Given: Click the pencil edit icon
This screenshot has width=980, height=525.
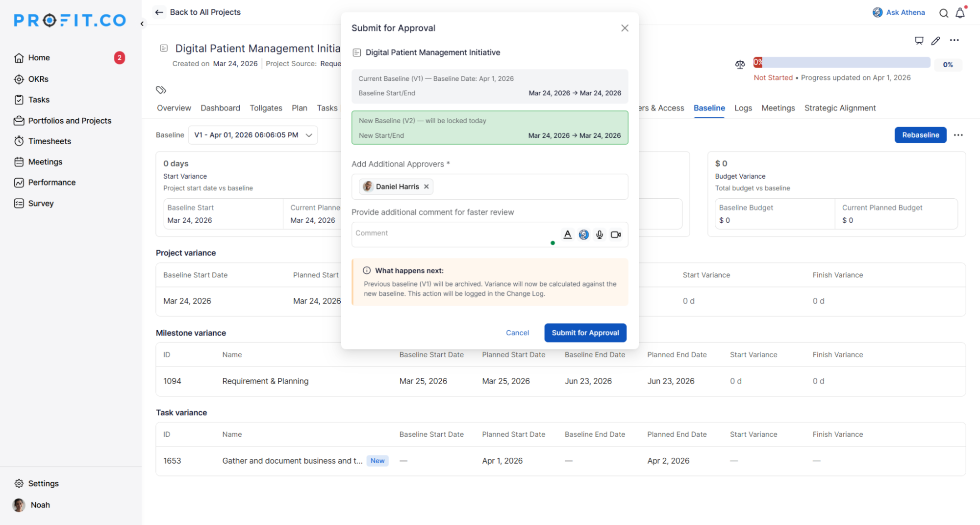Looking at the screenshot, I should tap(935, 41).
